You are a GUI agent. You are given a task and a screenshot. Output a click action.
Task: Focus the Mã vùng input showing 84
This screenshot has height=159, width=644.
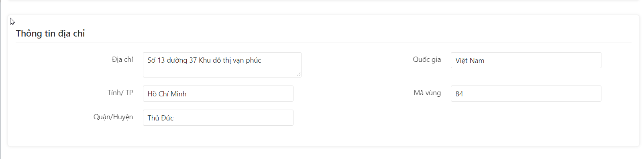(526, 94)
